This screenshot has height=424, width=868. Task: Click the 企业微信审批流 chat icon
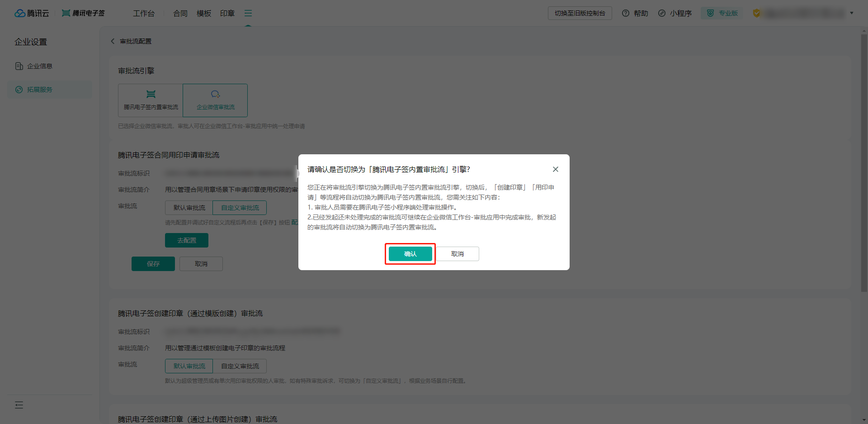[215, 94]
